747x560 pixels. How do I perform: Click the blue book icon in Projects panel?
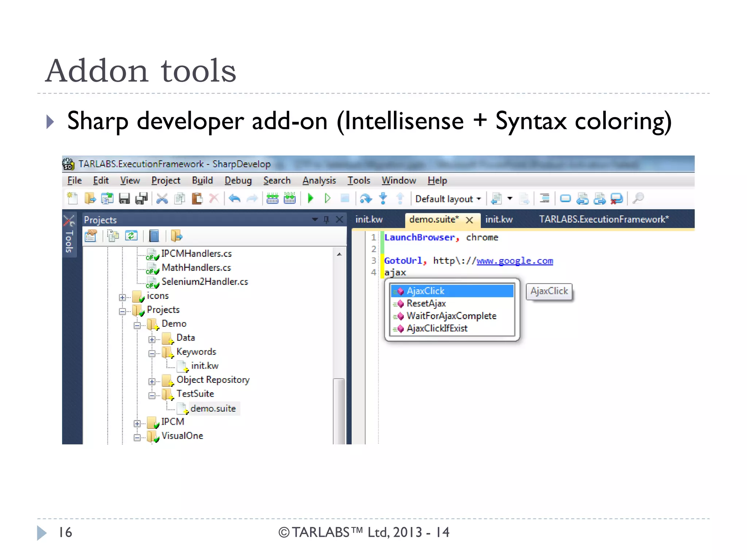(x=154, y=236)
